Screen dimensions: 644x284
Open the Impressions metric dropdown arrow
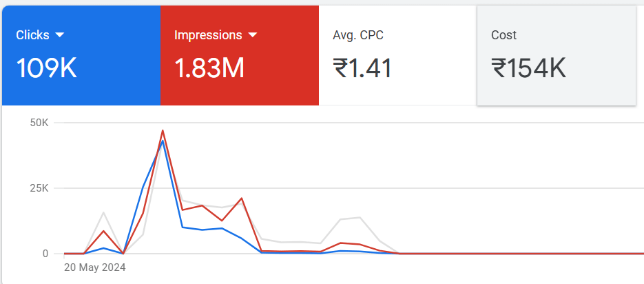pos(253,35)
